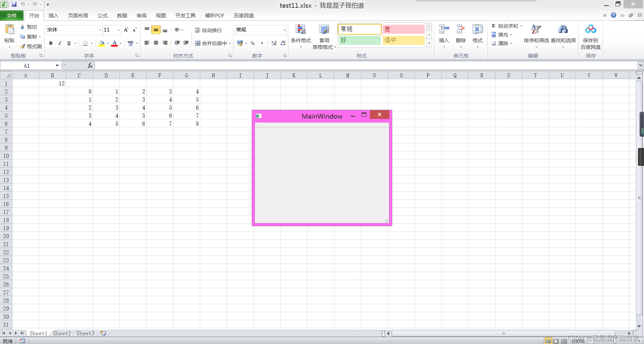Open the Name Box dropdown arrow
Image resolution: width=644 pixels, height=344 pixels.
coord(57,66)
